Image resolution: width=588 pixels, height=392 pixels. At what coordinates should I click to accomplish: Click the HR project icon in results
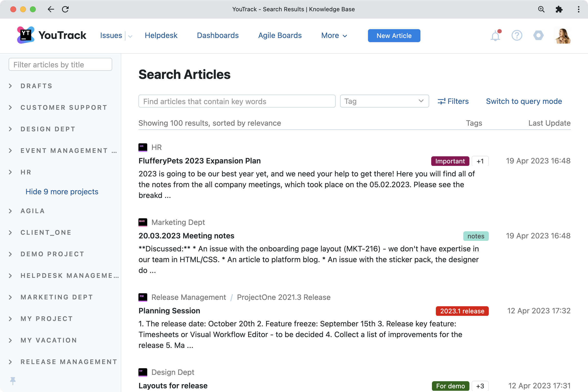pyautogui.click(x=143, y=147)
